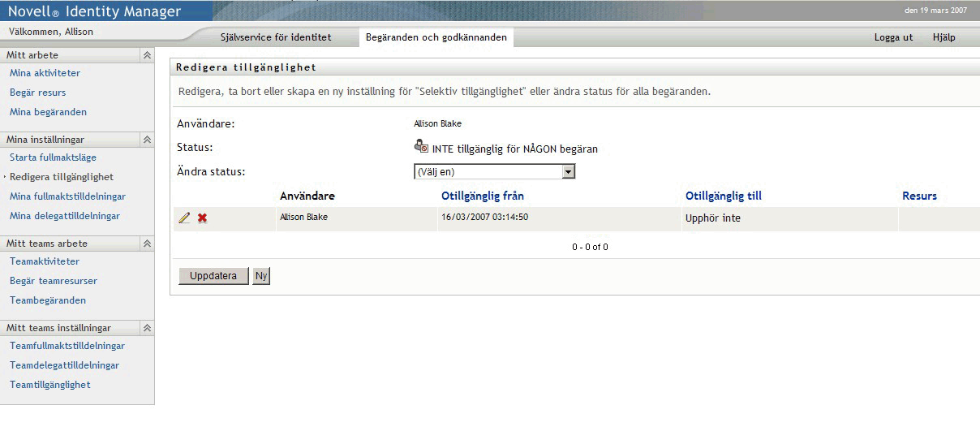Click the Uppdatera button
Image resolution: width=980 pixels, height=427 pixels.
click(213, 276)
